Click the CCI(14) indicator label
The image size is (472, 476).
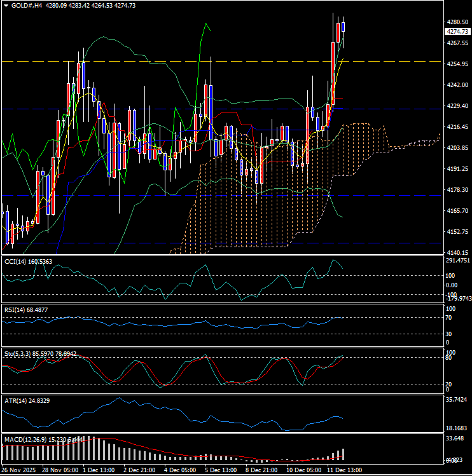15,261
